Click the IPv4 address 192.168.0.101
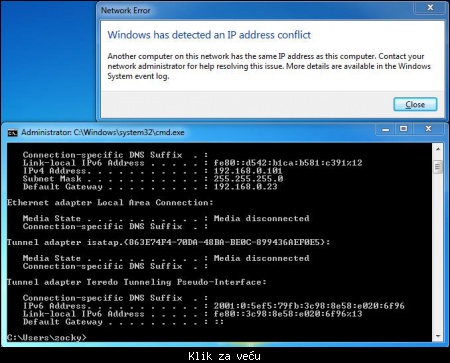 coord(248,171)
